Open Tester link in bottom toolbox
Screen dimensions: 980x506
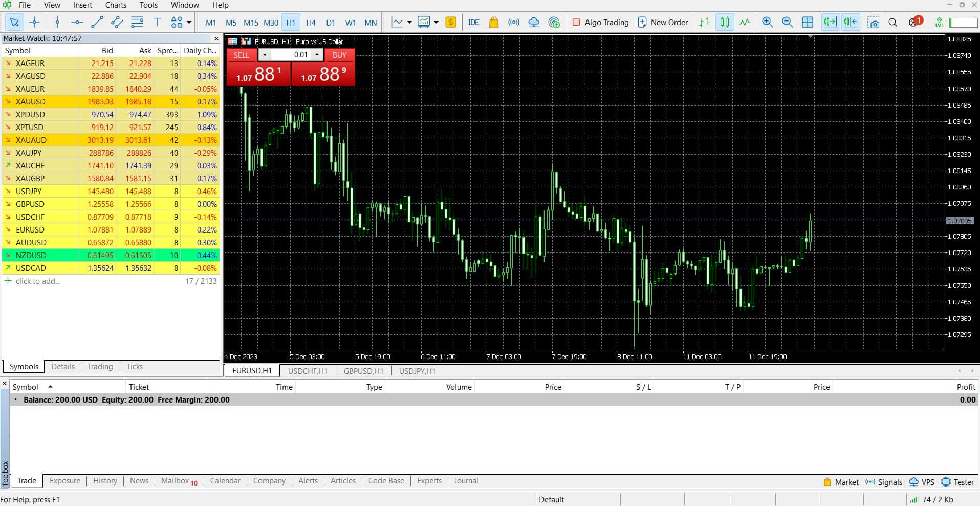pyautogui.click(x=958, y=482)
